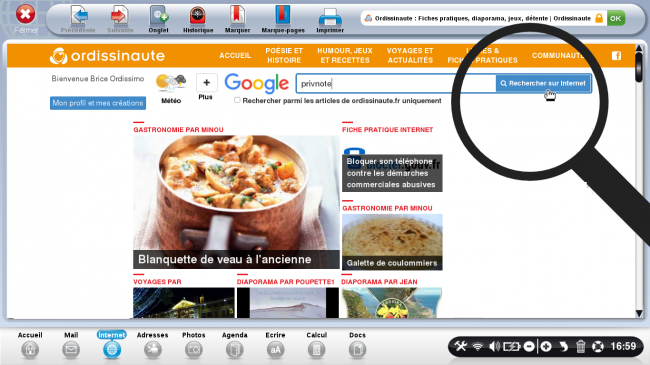Open Galette de coulommiers article

pyautogui.click(x=392, y=242)
